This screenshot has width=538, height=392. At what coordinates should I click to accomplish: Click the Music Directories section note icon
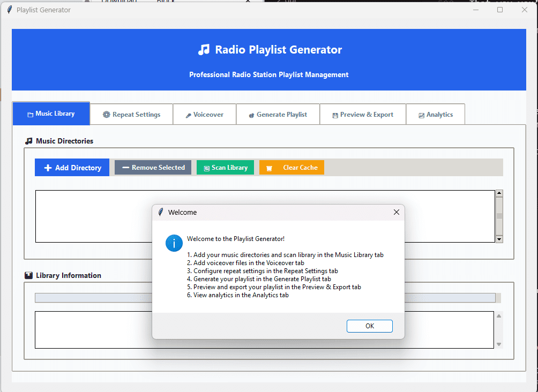[x=29, y=141]
